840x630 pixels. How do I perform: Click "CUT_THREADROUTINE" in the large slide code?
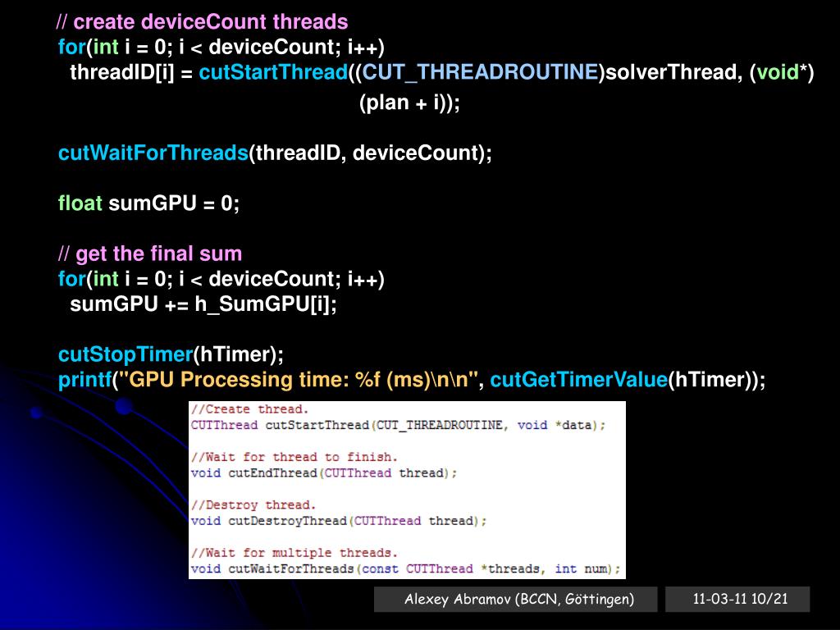click(x=481, y=72)
